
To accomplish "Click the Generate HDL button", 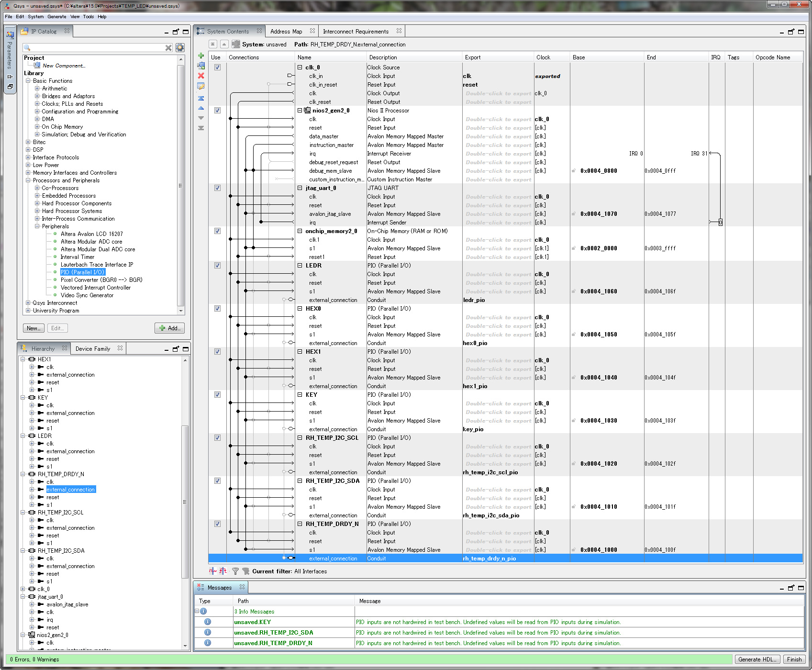I will pos(757,659).
